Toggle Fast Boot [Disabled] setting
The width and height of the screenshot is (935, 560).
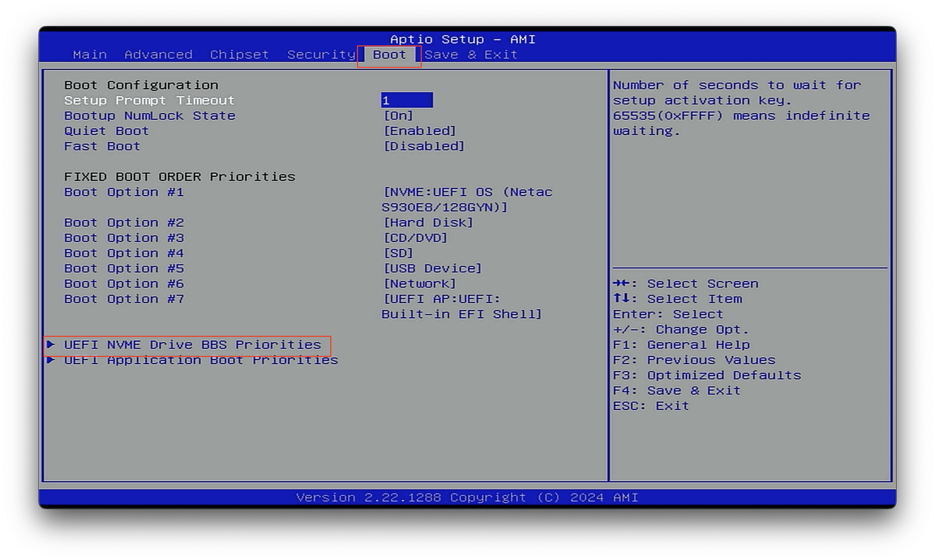coord(424,147)
